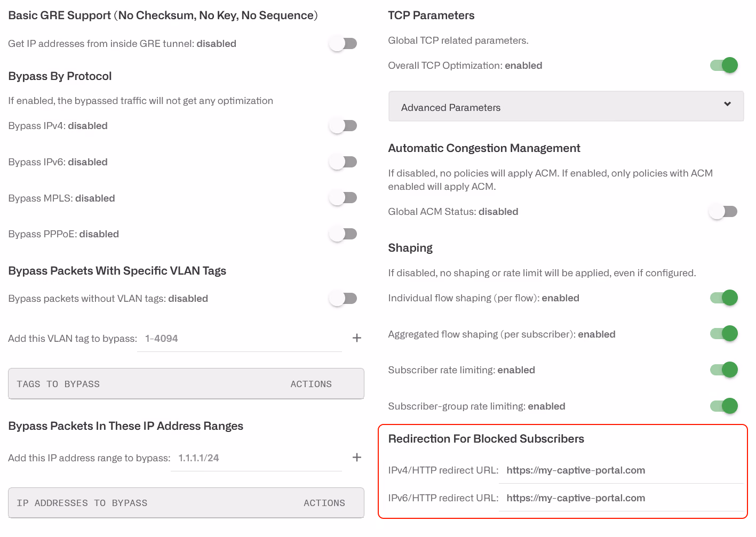Toggle bypass packets without VLAN tags
This screenshot has height=537, width=756.
[343, 298]
